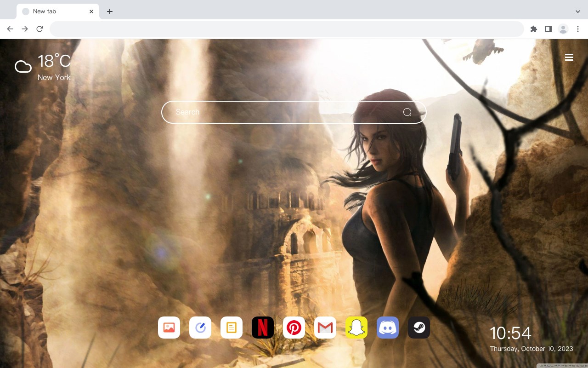Screen dimensions: 588x368
Task: Open the Chrome profile avatar
Action: coord(563,29)
